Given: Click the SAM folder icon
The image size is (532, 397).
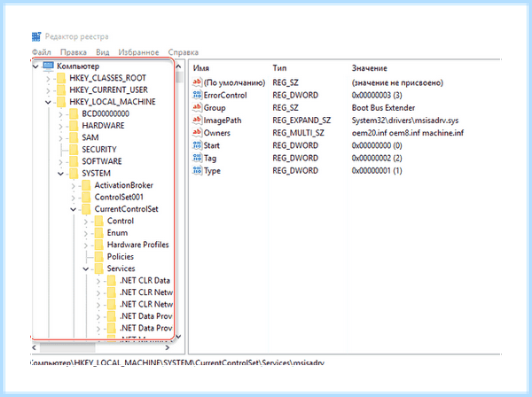Looking at the screenshot, I should click(x=74, y=137).
